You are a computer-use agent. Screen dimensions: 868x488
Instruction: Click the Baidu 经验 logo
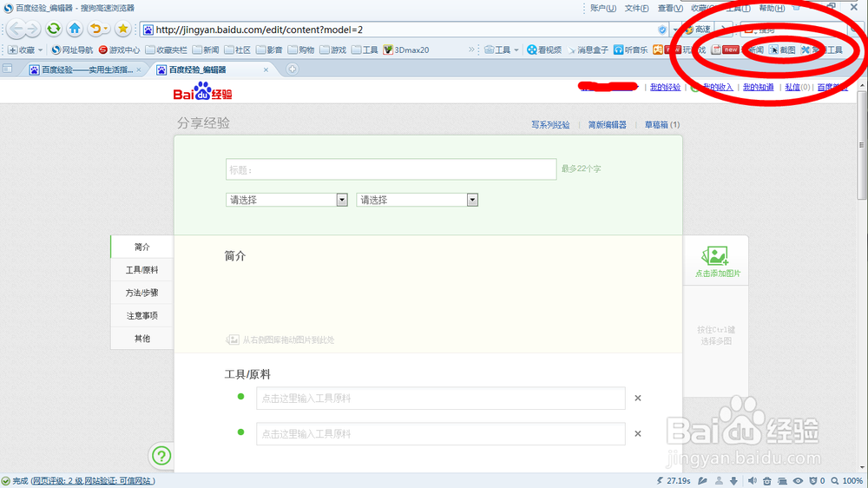tap(202, 92)
